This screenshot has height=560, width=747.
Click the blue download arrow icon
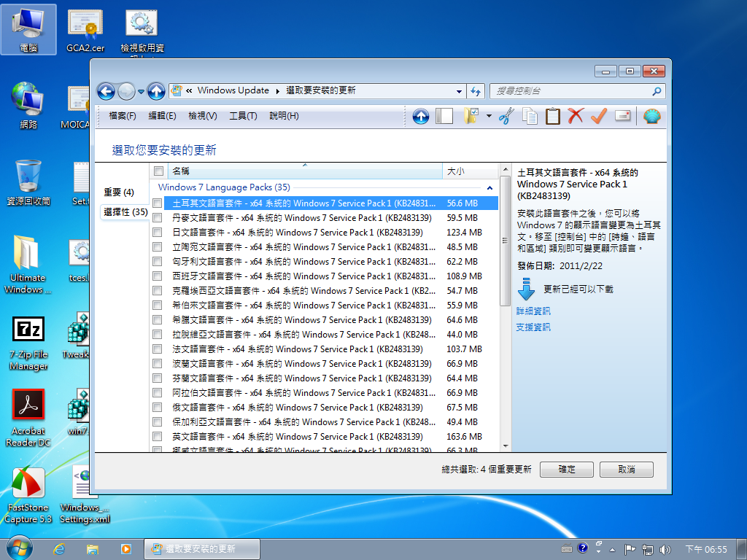point(526,289)
